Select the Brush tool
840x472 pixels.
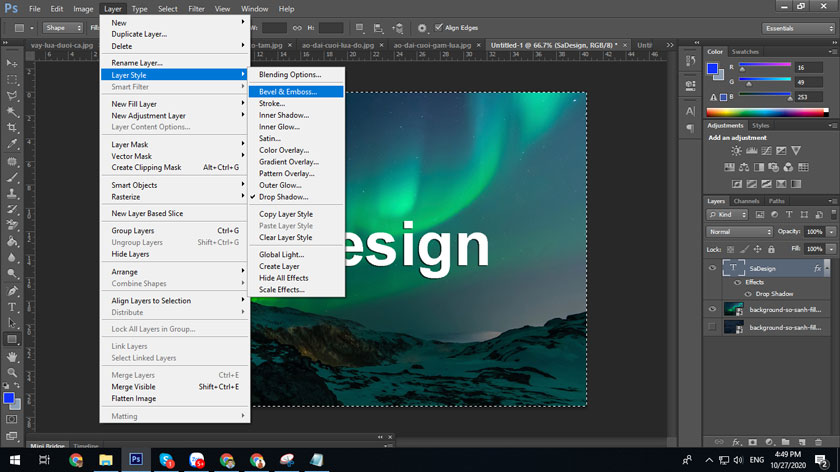pos(12,177)
